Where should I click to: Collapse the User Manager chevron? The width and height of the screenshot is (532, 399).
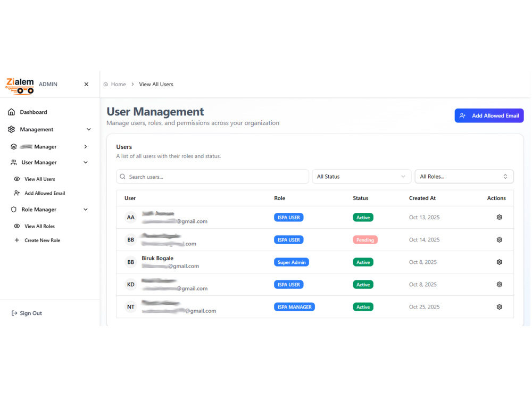coord(86,162)
